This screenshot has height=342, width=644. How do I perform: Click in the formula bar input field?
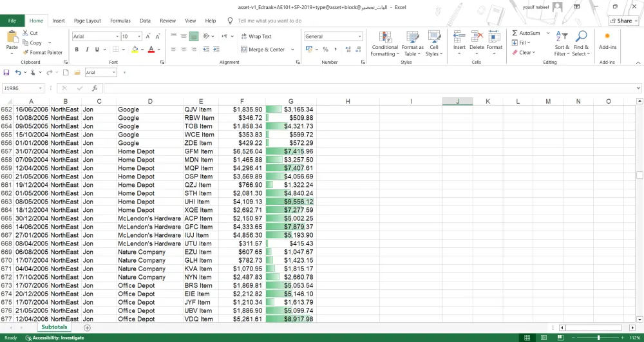[x=369, y=88]
